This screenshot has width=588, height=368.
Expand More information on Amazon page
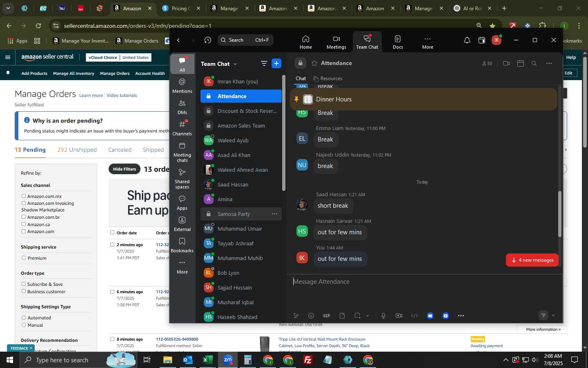point(543,329)
